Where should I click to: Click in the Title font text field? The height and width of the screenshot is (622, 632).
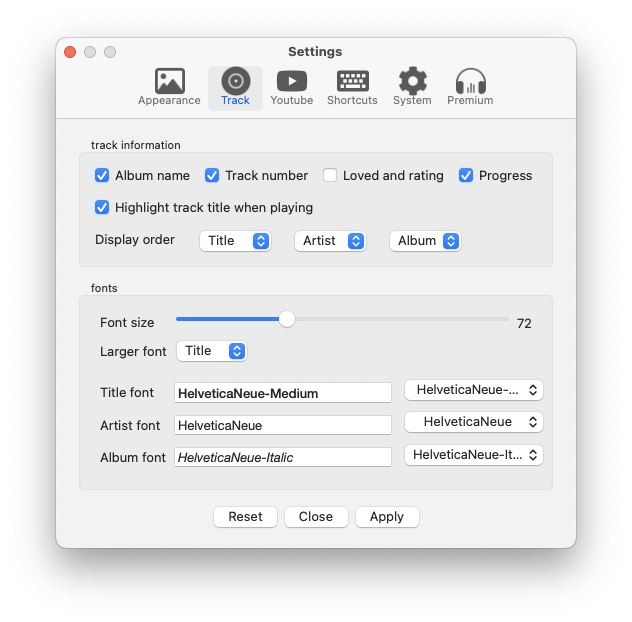[x=283, y=393]
